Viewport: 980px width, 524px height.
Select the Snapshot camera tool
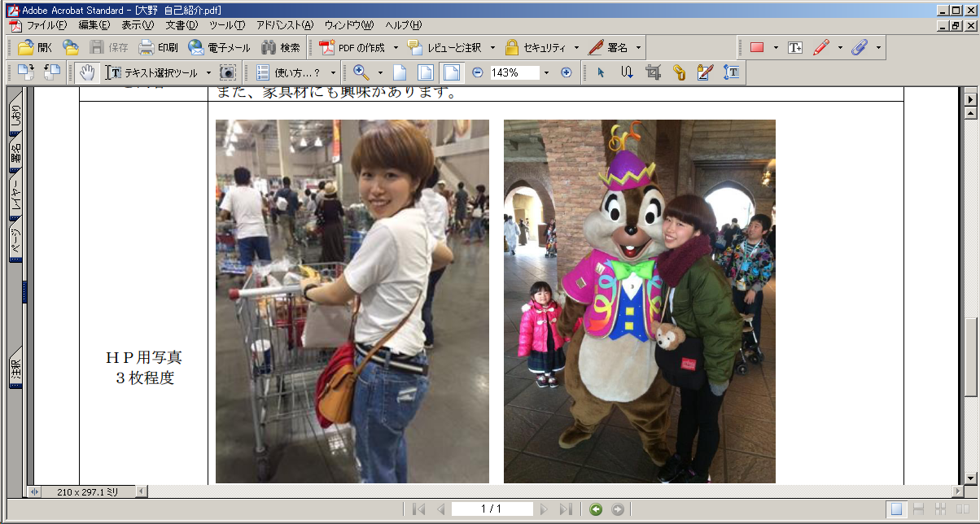pos(228,72)
